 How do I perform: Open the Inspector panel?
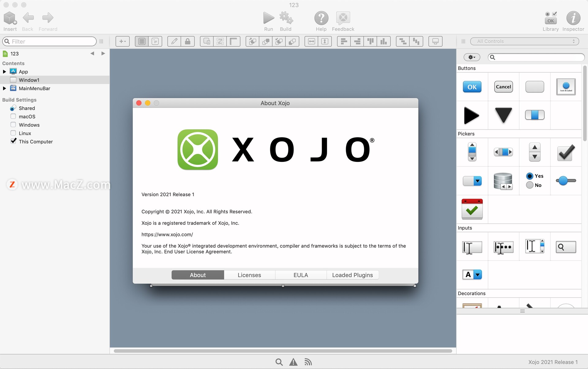click(573, 18)
